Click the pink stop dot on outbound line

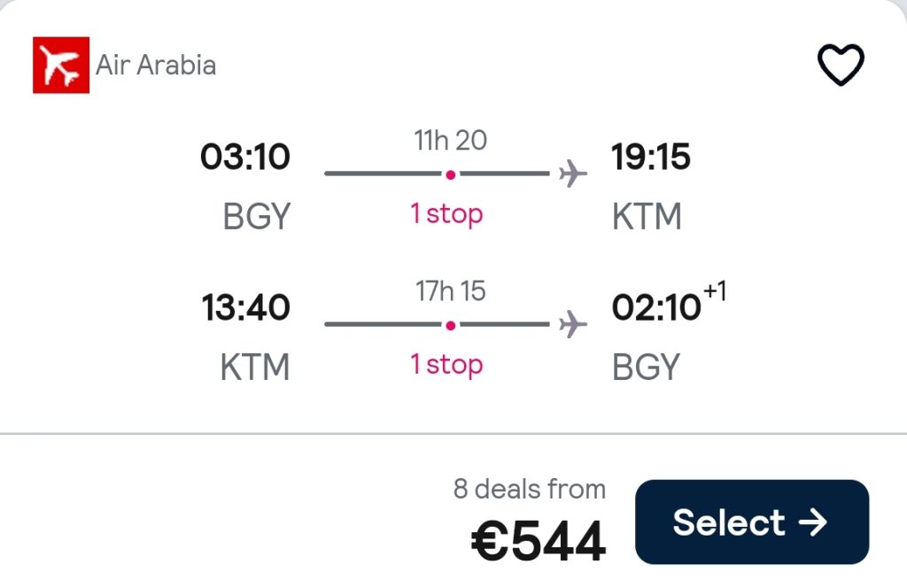[x=451, y=174]
